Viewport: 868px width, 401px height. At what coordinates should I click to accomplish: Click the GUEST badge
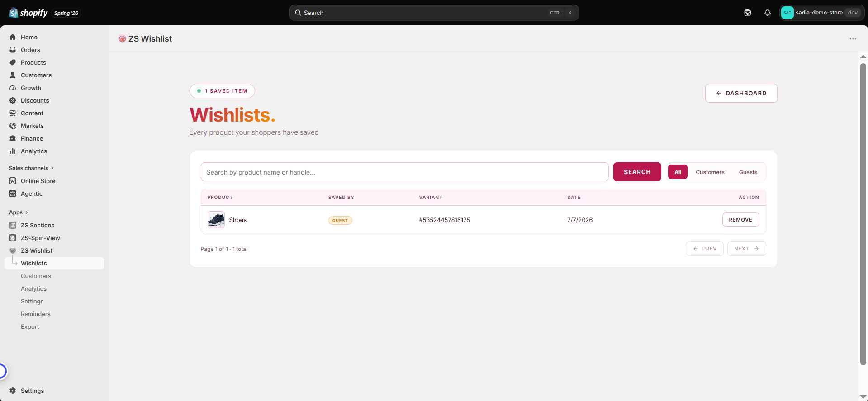coord(340,220)
